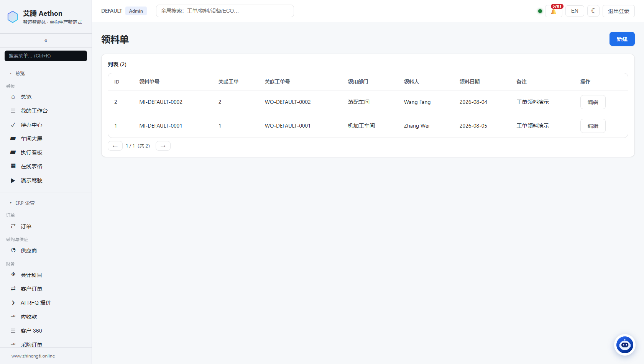Click the 搜索菜单 sidebar search box
Screen dimensions: 644x364
click(46, 56)
